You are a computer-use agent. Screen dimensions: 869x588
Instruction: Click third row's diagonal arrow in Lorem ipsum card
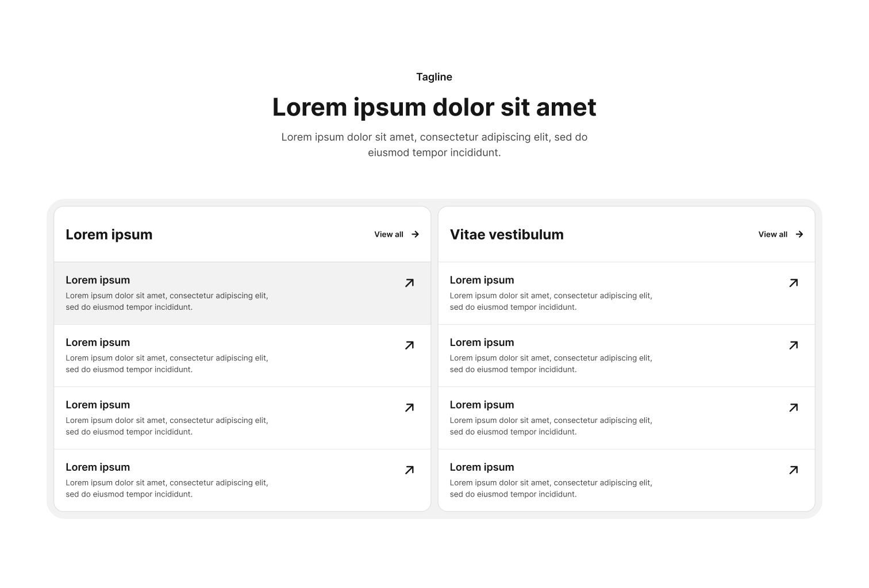pos(409,408)
